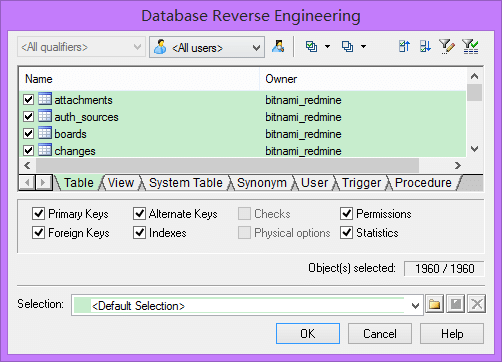The height and width of the screenshot is (362, 502).
Task: Switch to the View tab
Action: [121, 183]
